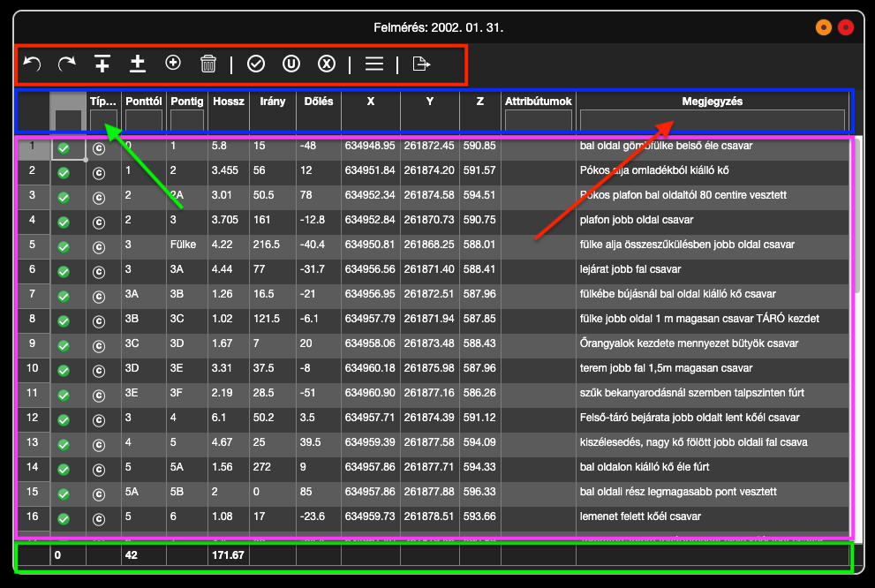Viewport: 875px width, 588px height.
Task: Delete rows with the trash icon
Action: [208, 64]
